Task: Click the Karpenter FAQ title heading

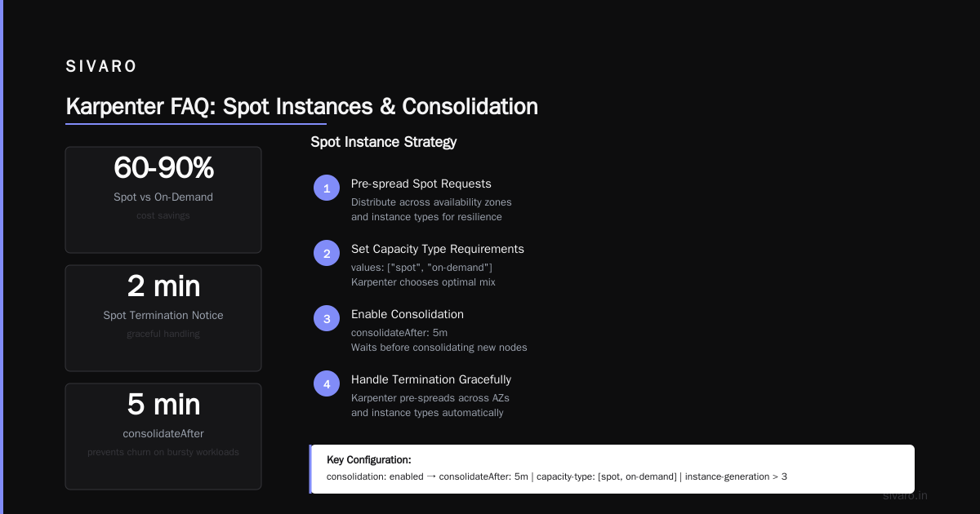Action: [301, 106]
